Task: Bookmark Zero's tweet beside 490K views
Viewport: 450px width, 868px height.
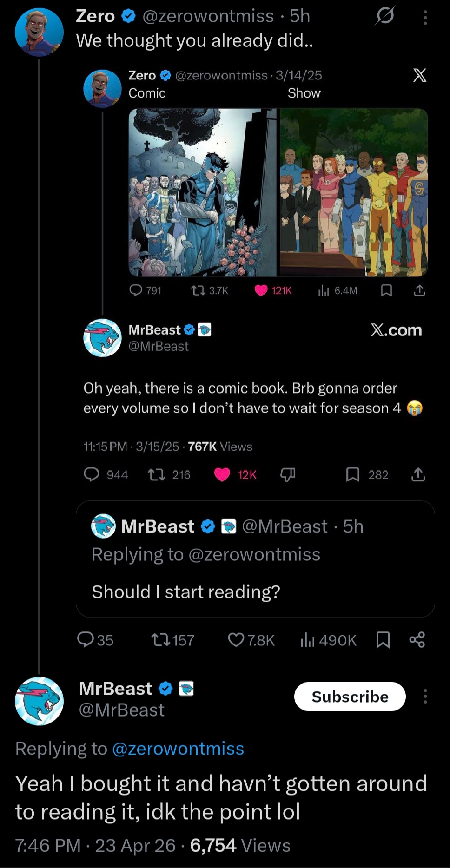Action: [383, 640]
